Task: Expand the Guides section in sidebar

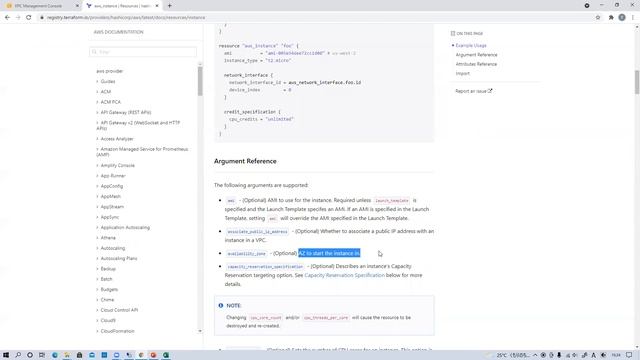Action: [108, 82]
